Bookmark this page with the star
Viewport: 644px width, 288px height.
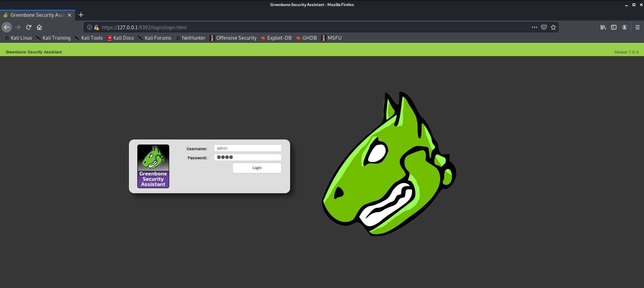[x=553, y=27]
